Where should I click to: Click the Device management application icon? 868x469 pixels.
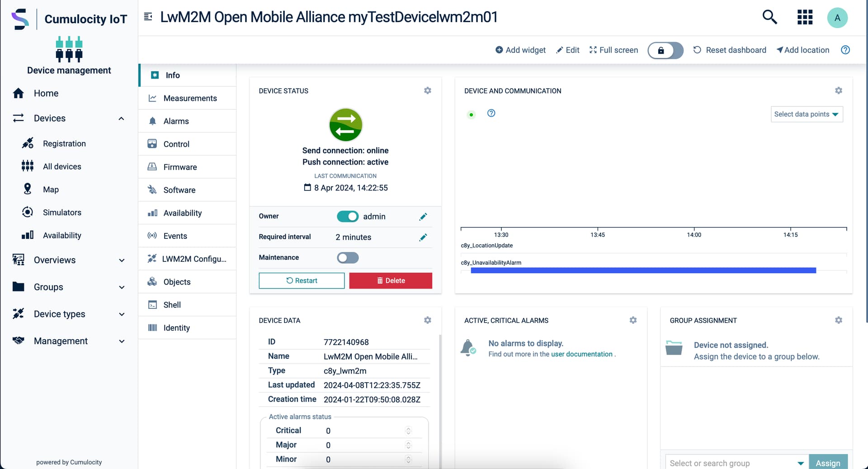pos(69,49)
